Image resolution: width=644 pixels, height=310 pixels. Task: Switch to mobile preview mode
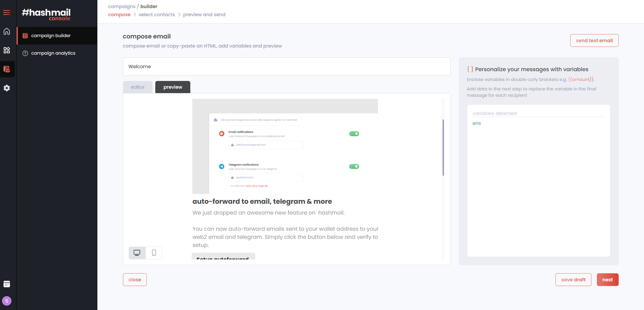tap(154, 253)
